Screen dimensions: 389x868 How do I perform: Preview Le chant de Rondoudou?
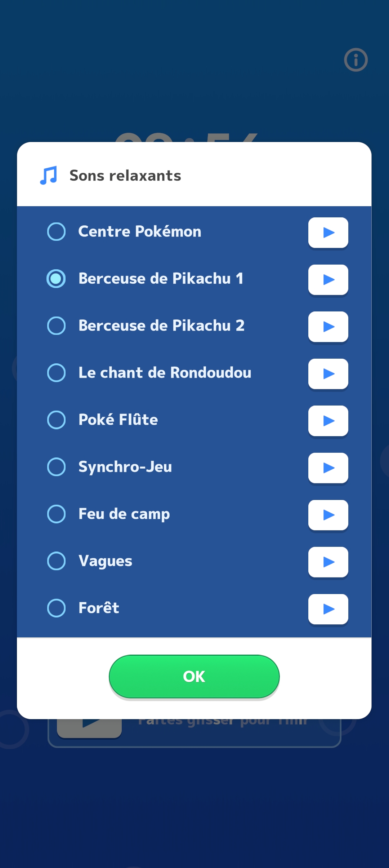coord(328,374)
